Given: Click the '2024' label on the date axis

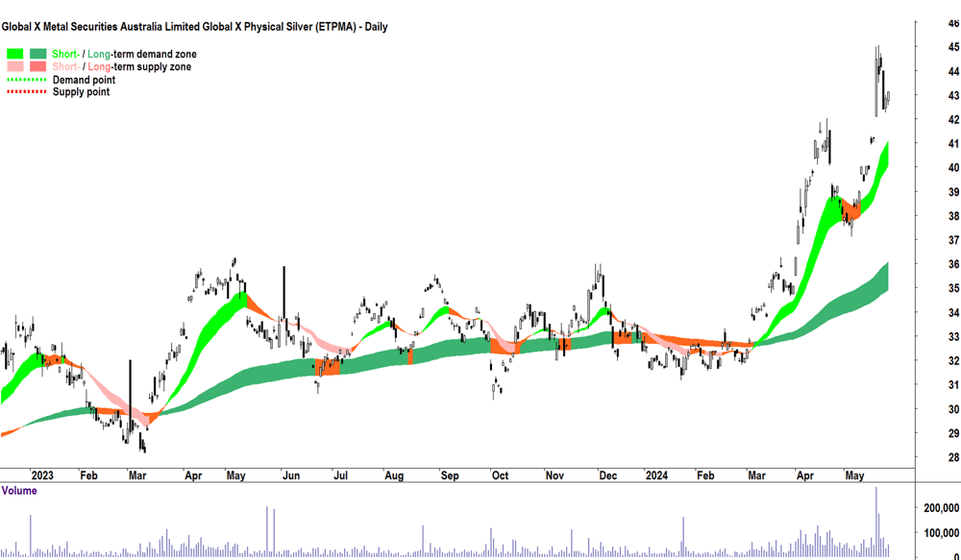Looking at the screenshot, I should tap(656, 475).
